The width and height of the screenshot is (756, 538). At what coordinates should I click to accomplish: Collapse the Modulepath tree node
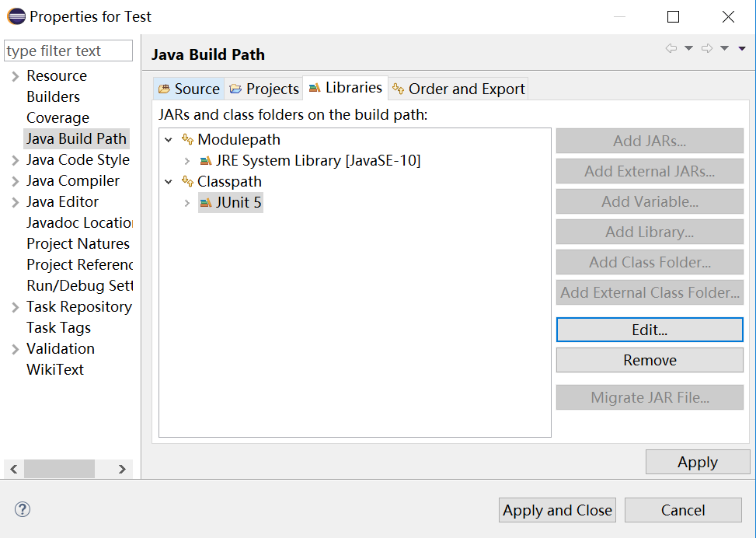pyautogui.click(x=169, y=140)
